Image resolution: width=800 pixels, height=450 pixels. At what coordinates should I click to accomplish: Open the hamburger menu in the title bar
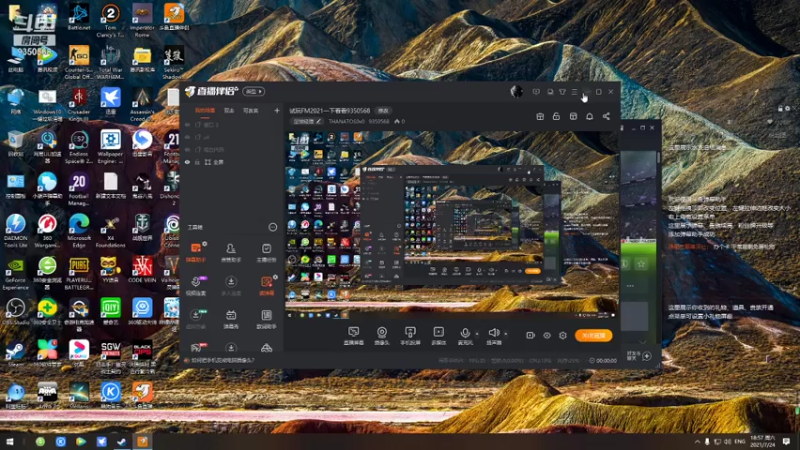point(574,92)
